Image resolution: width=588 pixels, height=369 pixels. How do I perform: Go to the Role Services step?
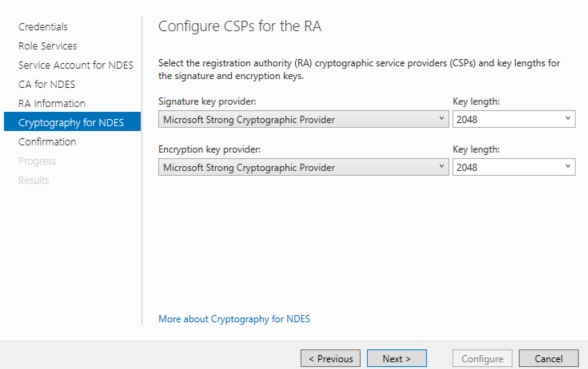[48, 46]
